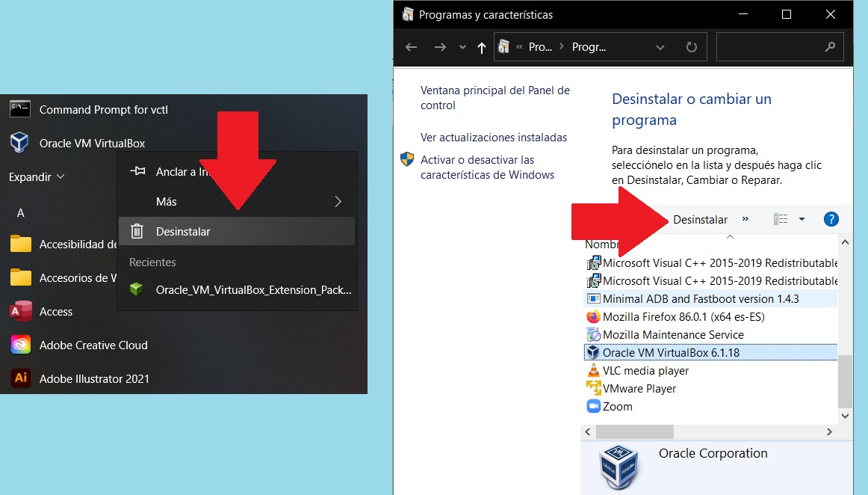Viewport: 868px width, 495px height.
Task: Click the scroll up arrow of program list
Action: click(845, 242)
